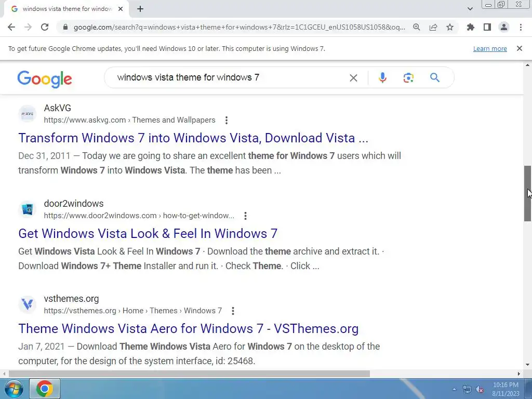The width and height of the screenshot is (532, 399).
Task: View site information via padlock icon
Action: (x=65, y=27)
